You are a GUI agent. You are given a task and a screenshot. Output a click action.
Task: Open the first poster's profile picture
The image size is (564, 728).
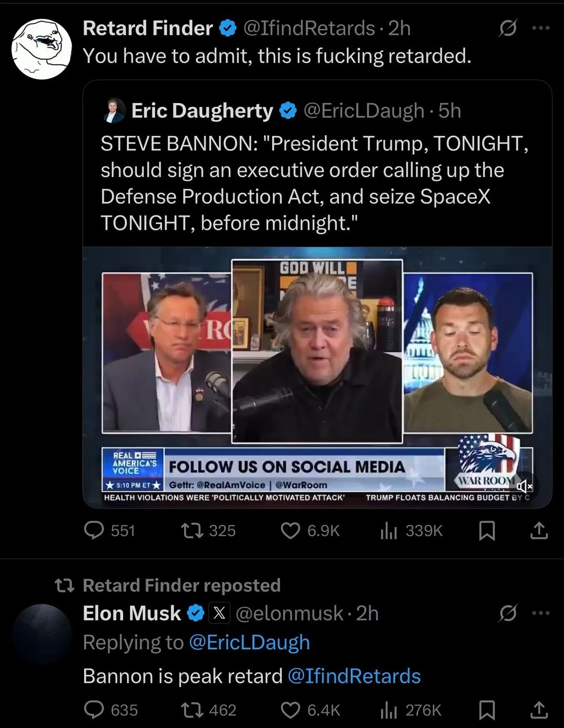[42, 48]
